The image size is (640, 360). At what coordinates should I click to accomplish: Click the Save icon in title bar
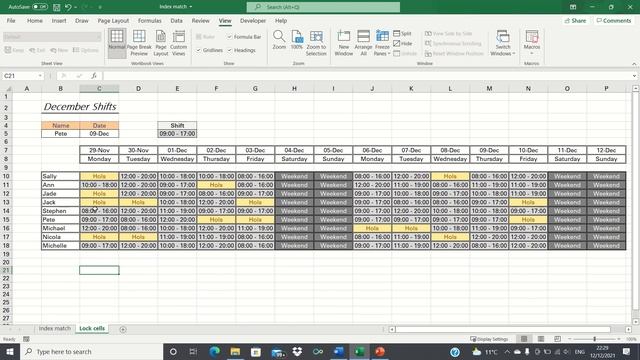pos(56,7)
